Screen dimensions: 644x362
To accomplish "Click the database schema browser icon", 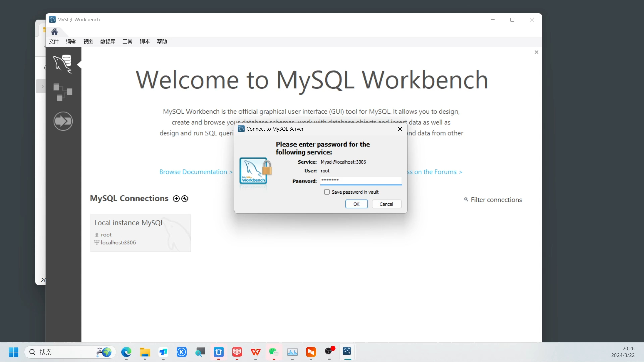I will [x=63, y=93].
